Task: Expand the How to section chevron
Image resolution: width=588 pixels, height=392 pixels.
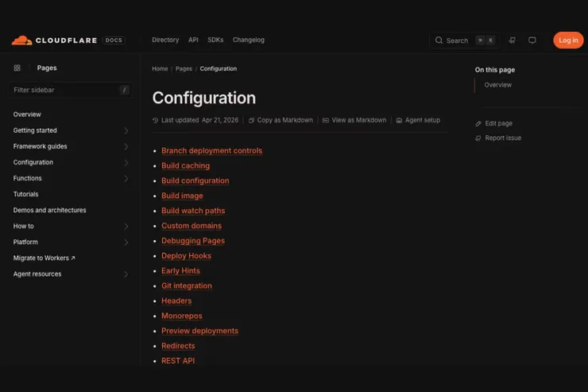Action: point(126,227)
